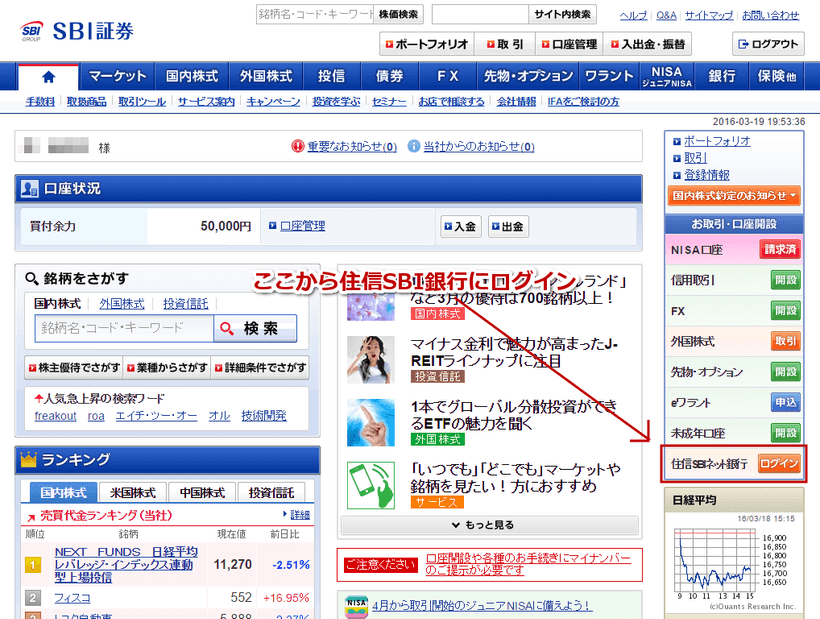Viewport: 820px width, 619px height.
Task: Log in to 住信SBIネット銀行 via ログイン button
Action: 780,463
